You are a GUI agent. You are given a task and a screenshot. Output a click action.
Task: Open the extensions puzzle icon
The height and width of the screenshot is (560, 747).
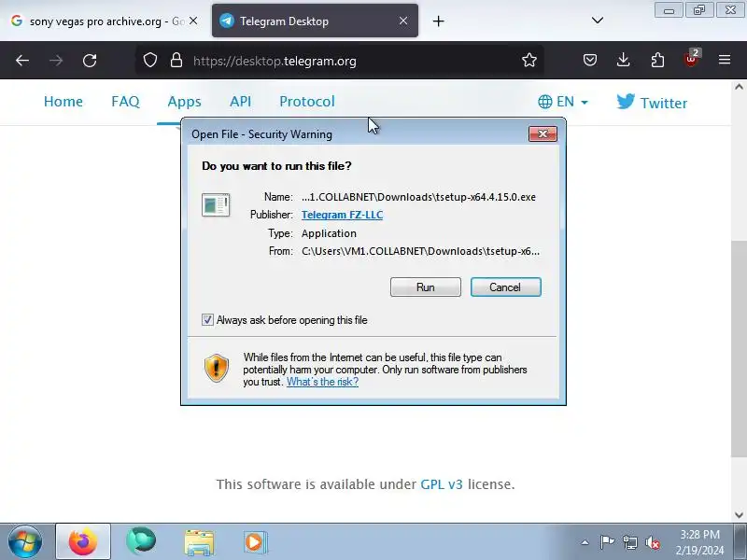click(657, 60)
